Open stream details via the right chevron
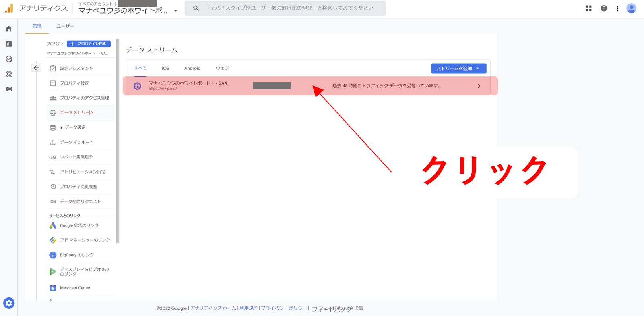The image size is (644, 316). click(x=479, y=86)
